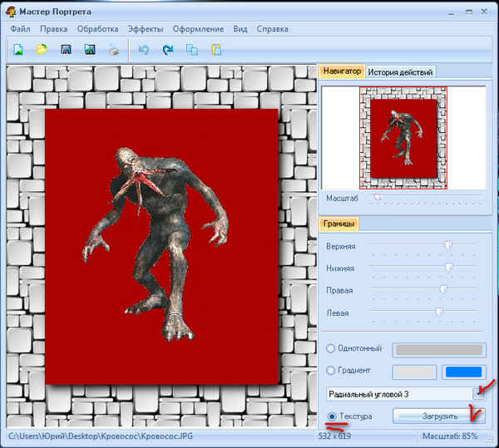The width and height of the screenshot is (499, 448).
Task: Click the new image icon in toolbar
Action: coord(17,50)
